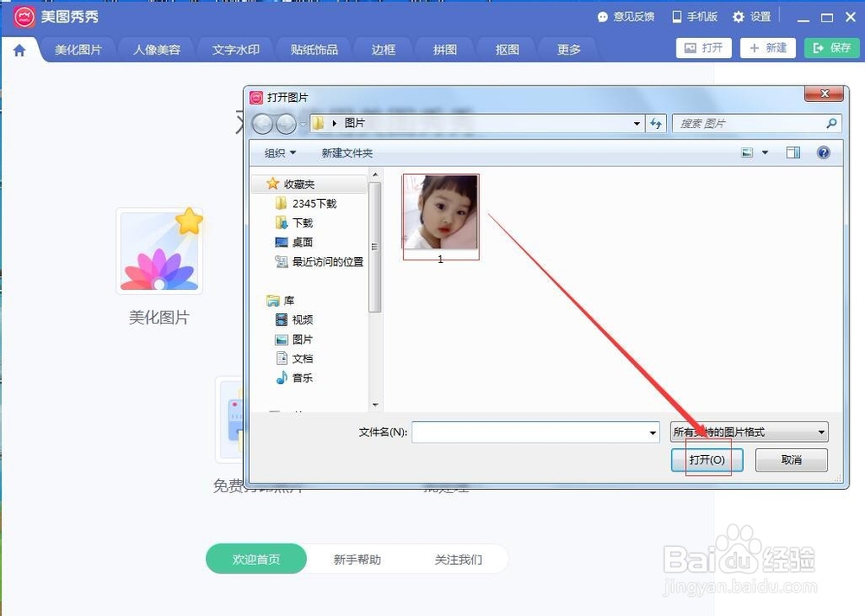This screenshot has height=616, width=865.
Task: Expand the address bar path dropdown
Action: (x=637, y=123)
